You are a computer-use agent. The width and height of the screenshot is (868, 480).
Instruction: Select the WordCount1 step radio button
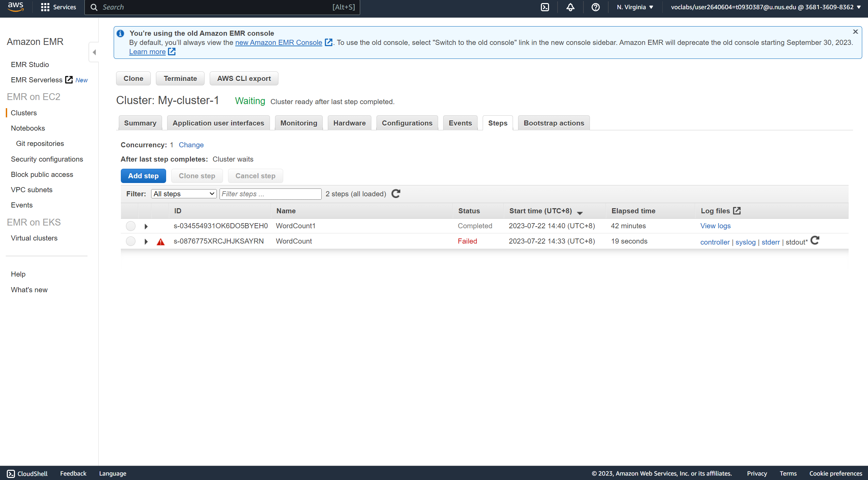tap(131, 226)
